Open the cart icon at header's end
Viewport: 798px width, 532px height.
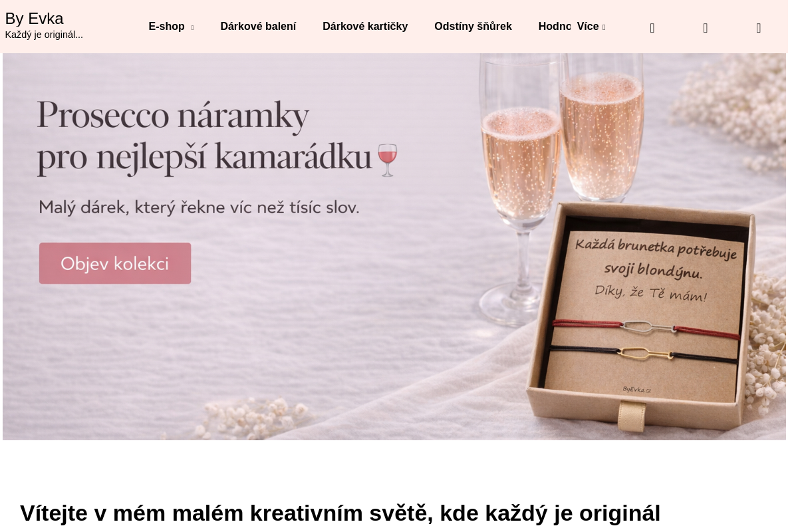click(759, 28)
